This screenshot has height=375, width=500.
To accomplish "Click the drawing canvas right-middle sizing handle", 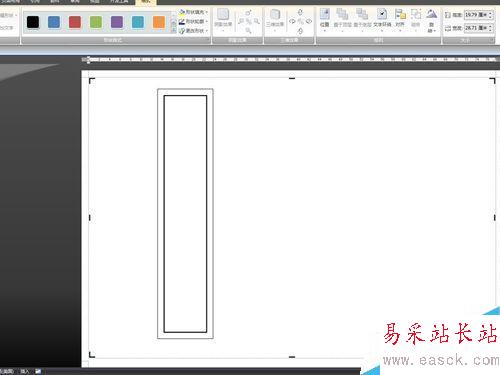I will coord(495,218).
